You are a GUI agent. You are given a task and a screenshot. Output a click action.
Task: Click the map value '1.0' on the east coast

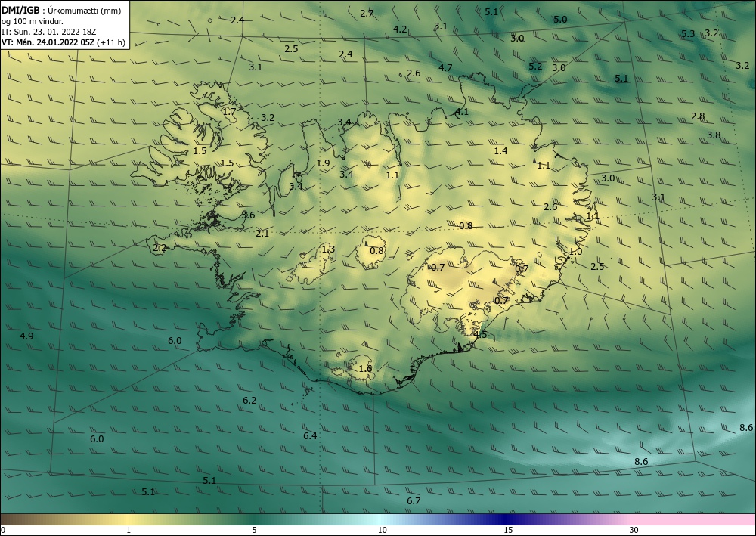coord(575,252)
